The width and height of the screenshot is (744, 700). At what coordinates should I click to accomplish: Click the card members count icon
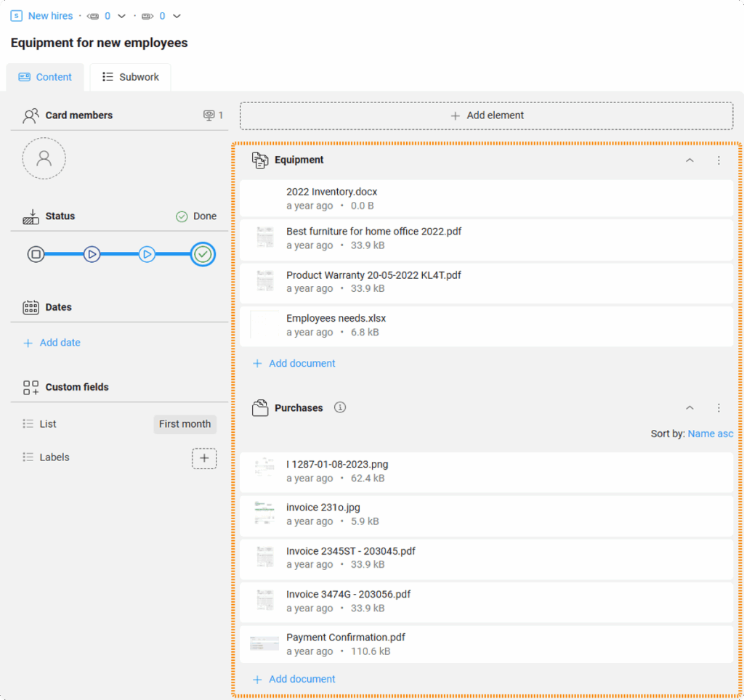(x=209, y=115)
